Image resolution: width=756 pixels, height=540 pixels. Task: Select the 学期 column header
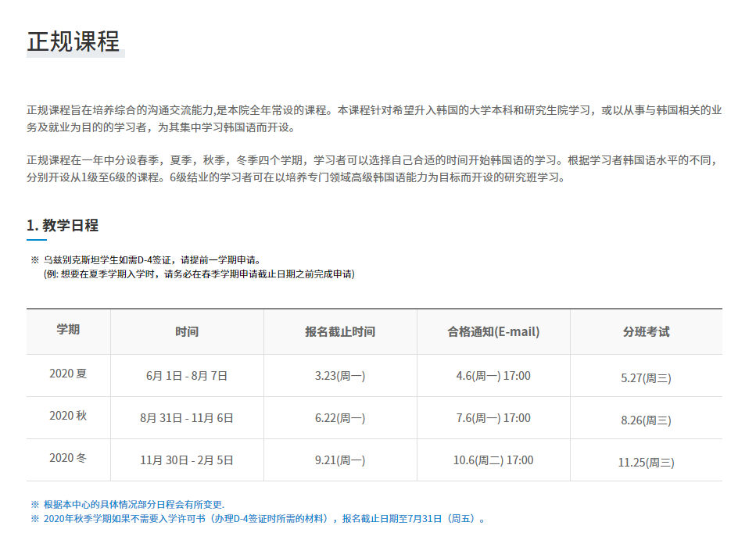(x=68, y=330)
